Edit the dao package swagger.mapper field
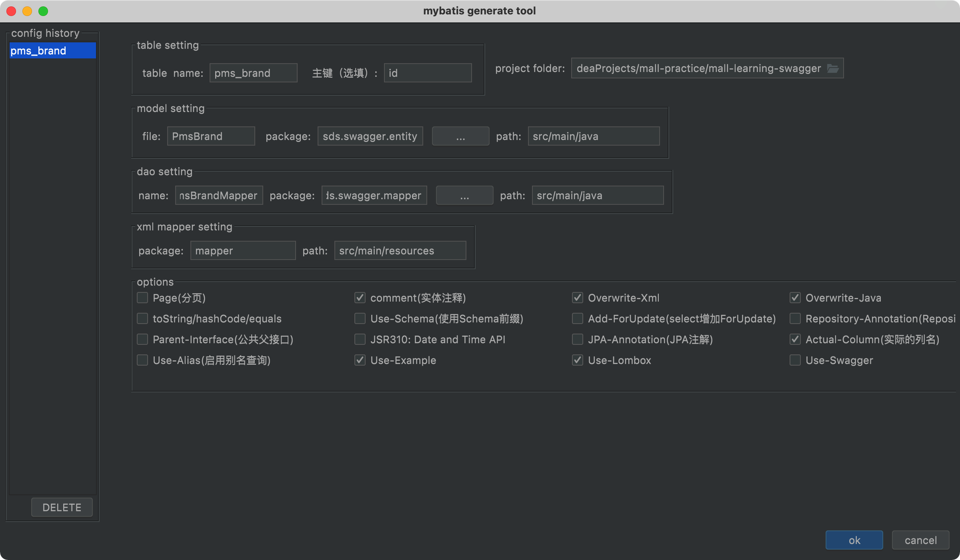 tap(374, 196)
